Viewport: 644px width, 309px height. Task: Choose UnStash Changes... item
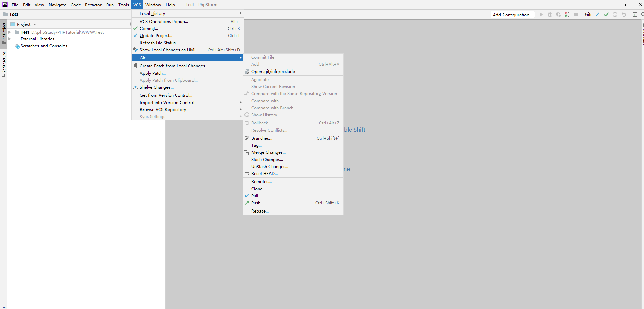293,167
